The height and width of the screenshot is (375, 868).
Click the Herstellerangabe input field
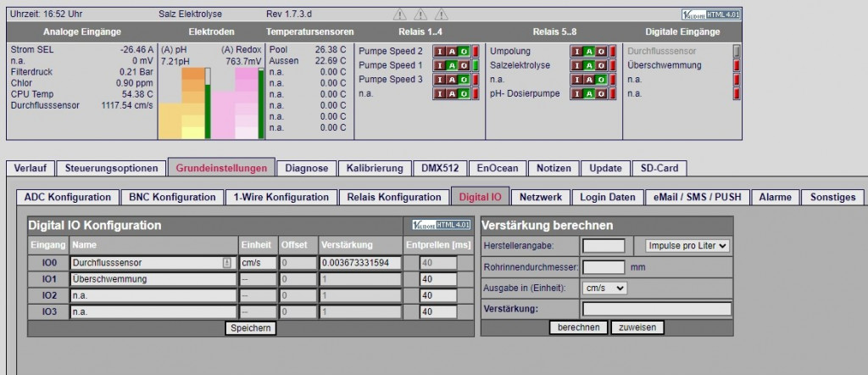(604, 245)
